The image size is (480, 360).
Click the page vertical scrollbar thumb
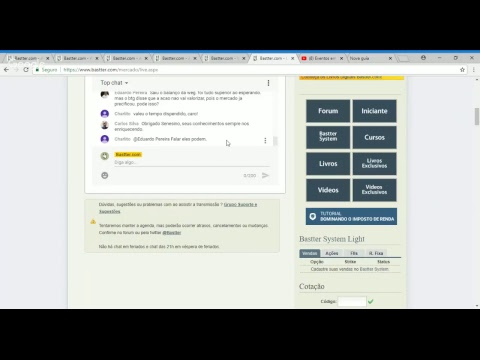pyautogui.click(x=477, y=116)
